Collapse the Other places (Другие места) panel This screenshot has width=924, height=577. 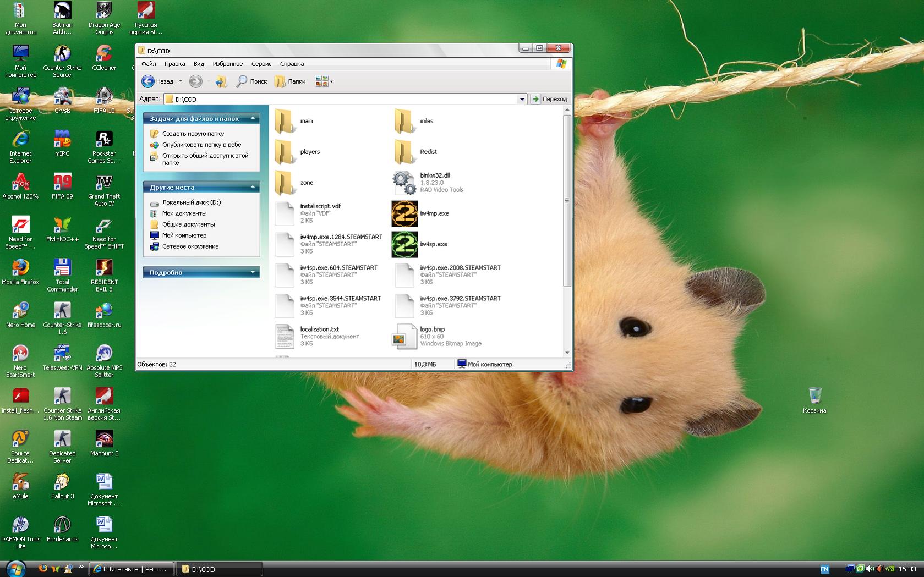pyautogui.click(x=253, y=187)
